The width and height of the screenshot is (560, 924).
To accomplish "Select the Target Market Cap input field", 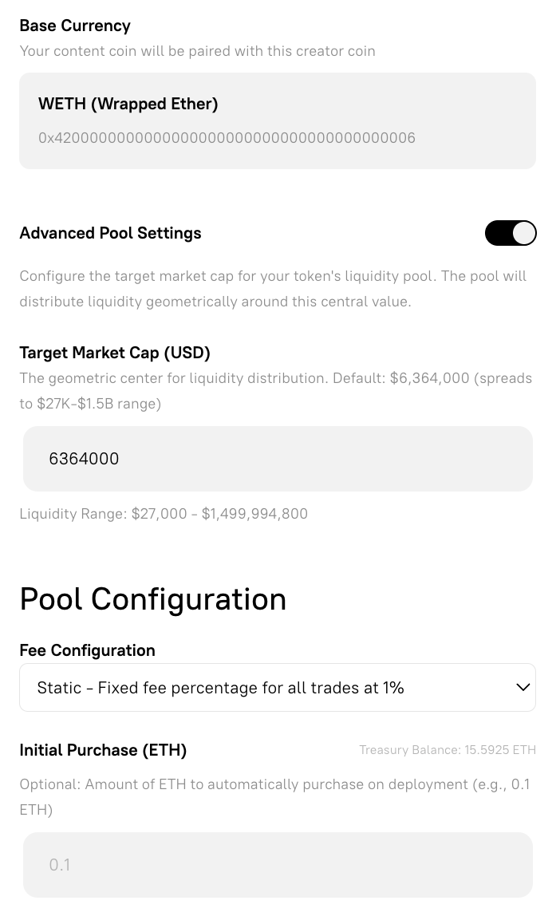I will (x=278, y=459).
